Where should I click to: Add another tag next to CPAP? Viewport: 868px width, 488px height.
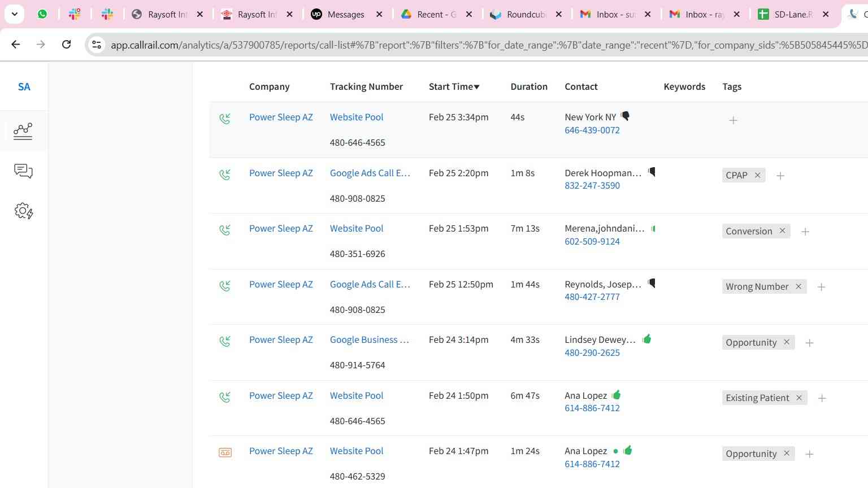tap(780, 176)
